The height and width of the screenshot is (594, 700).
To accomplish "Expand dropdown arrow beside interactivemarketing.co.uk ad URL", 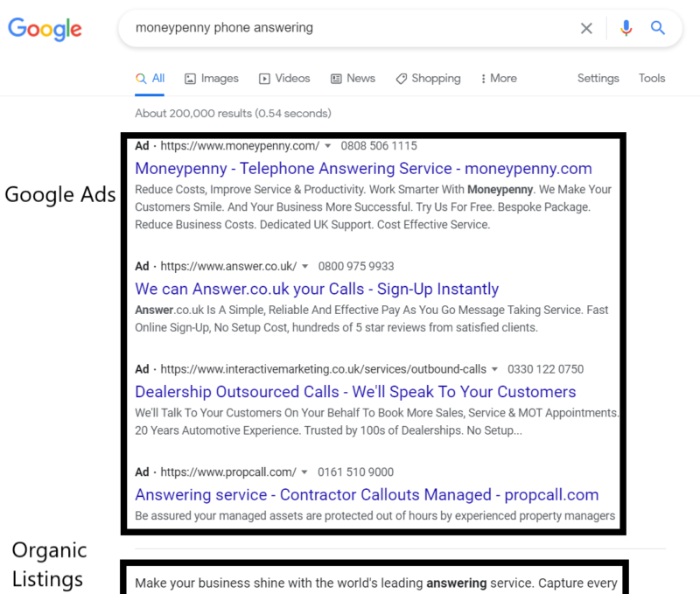I will point(494,369).
